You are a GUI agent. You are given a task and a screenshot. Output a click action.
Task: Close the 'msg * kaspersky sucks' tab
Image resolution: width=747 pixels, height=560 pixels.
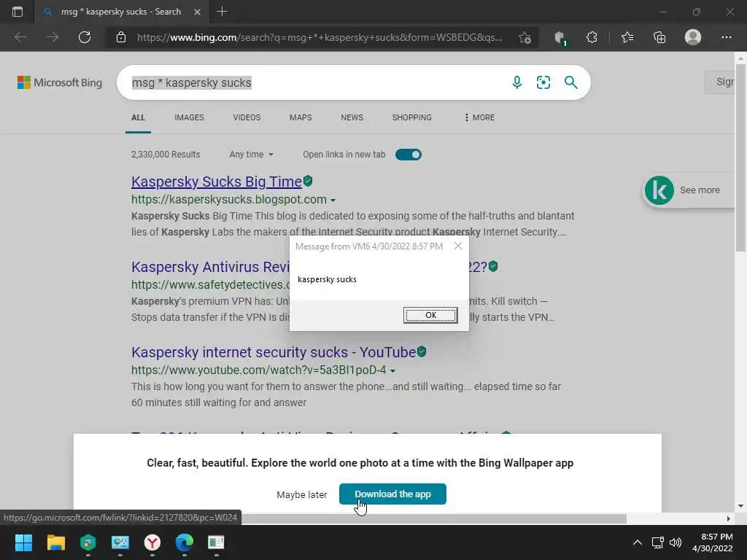[x=197, y=12]
